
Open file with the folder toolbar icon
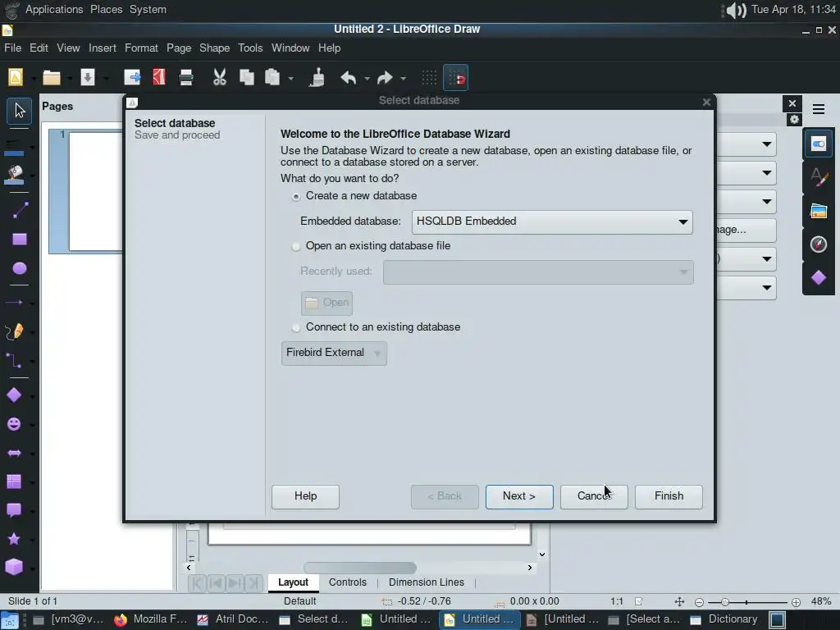click(52, 78)
